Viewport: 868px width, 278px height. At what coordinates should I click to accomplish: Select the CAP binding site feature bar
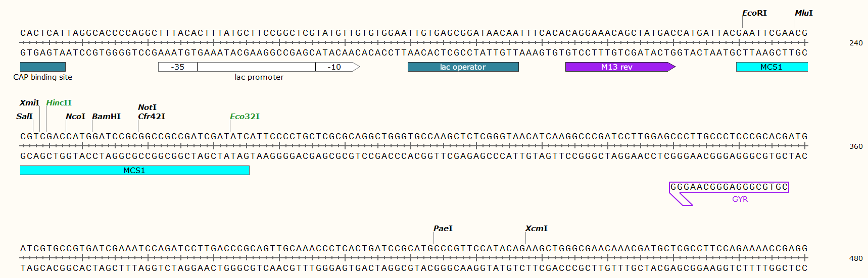point(43,67)
